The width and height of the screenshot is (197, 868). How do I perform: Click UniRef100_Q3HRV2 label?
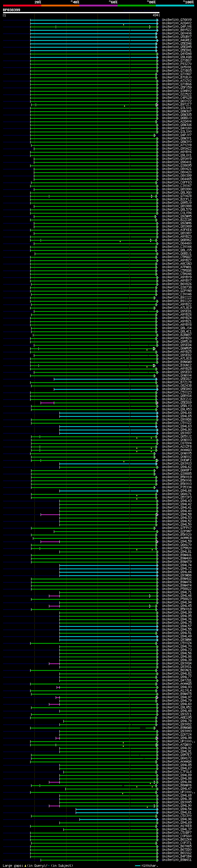tap(177, 91)
